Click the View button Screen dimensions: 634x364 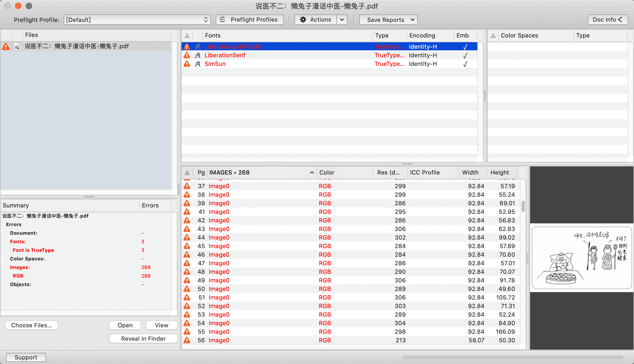pos(162,325)
